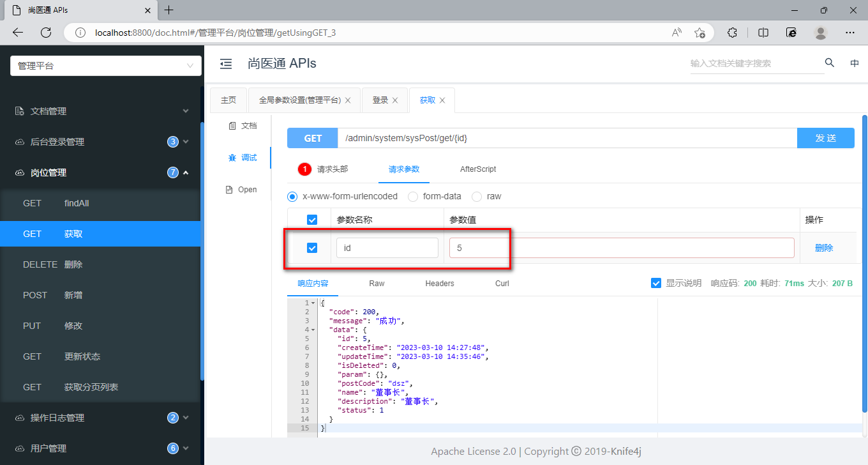Toggle the select-all parameters header checkbox

(x=312, y=220)
